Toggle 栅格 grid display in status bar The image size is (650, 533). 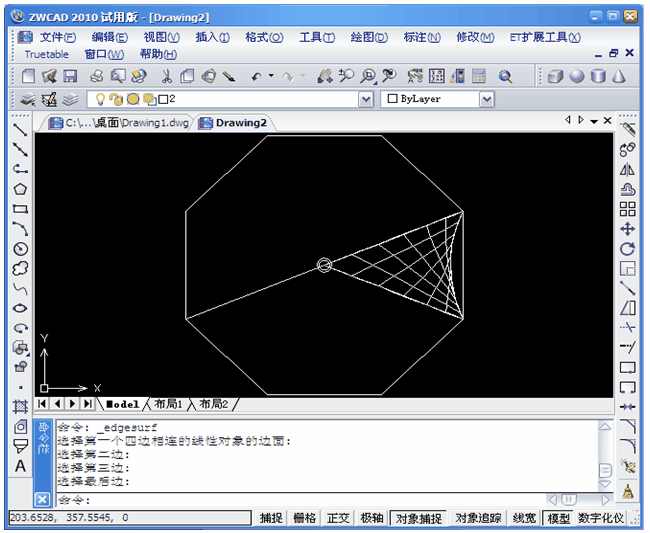(x=304, y=518)
